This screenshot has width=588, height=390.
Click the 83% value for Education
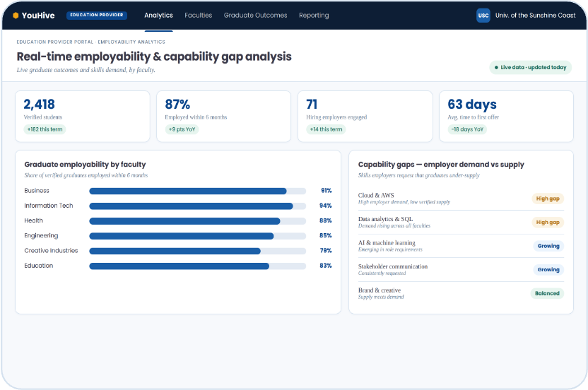click(326, 266)
